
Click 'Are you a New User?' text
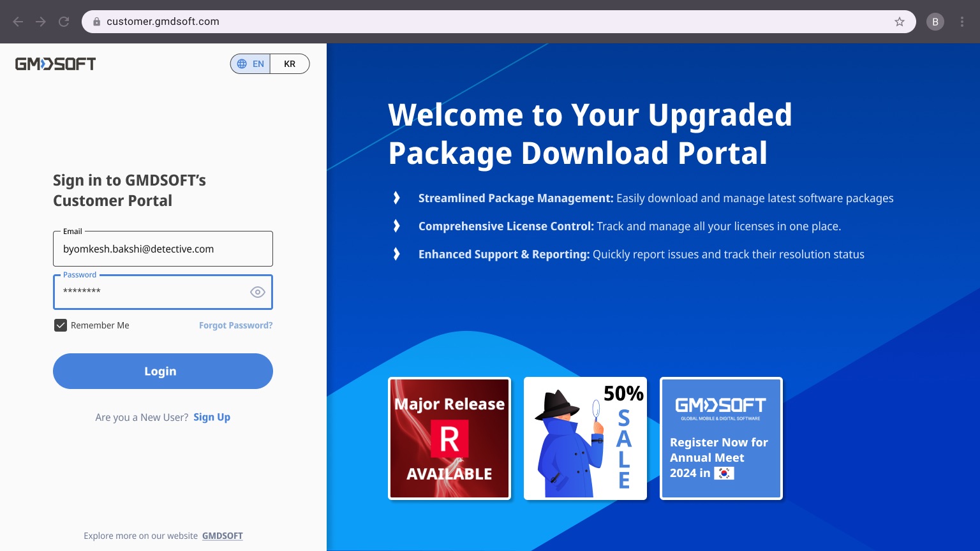coord(142,417)
